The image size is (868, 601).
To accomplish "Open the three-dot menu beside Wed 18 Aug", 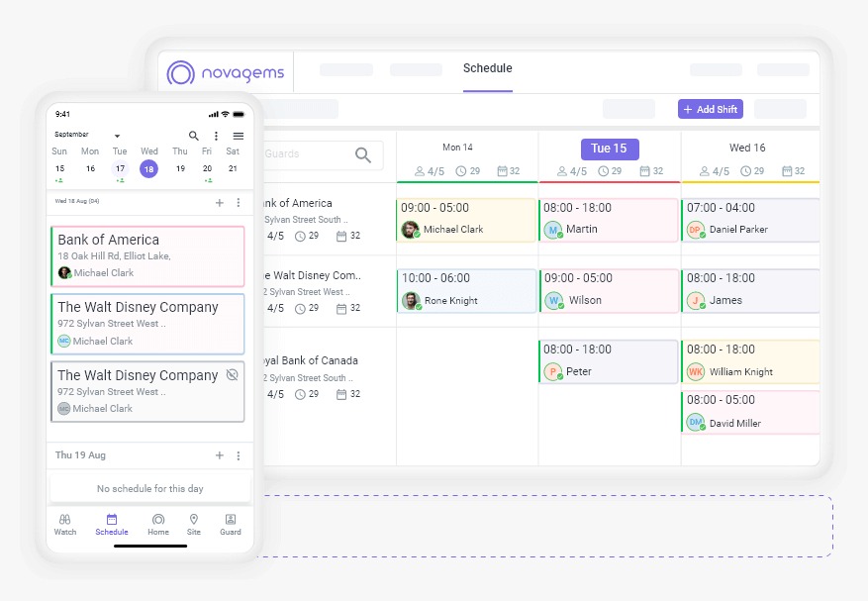I will click(x=240, y=202).
